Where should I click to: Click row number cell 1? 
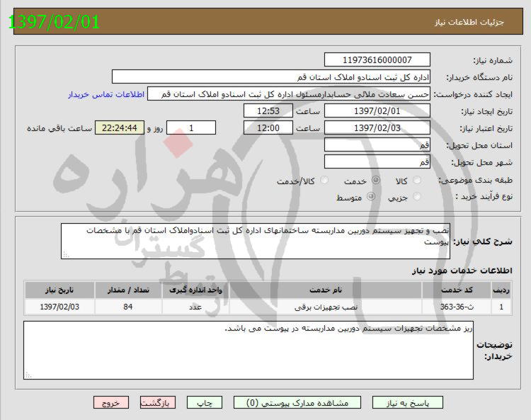click(501, 307)
